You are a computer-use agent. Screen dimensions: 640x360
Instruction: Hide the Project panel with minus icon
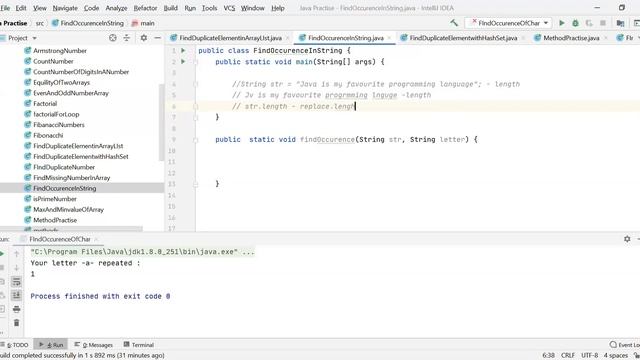click(x=158, y=38)
